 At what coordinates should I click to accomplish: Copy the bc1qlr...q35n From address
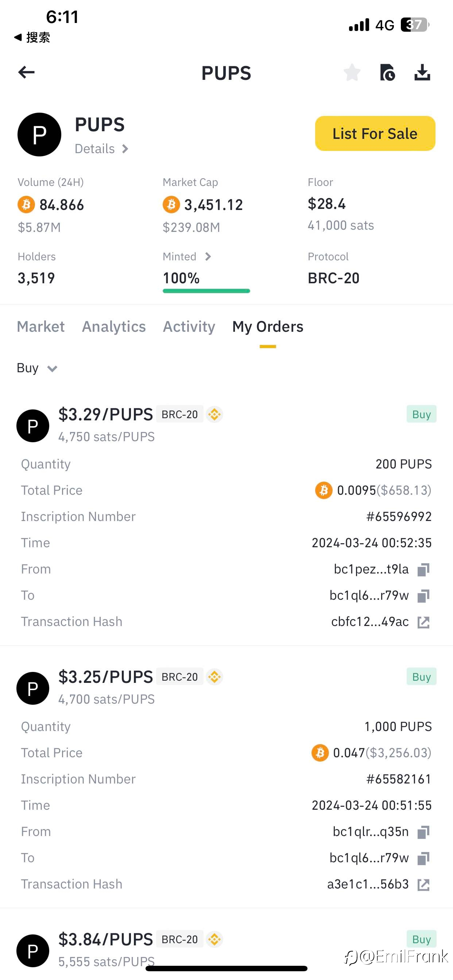click(x=423, y=832)
